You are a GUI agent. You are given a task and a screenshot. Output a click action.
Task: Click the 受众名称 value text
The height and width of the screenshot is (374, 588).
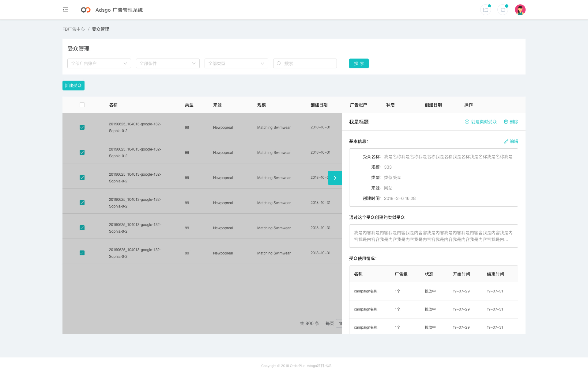tap(448, 157)
